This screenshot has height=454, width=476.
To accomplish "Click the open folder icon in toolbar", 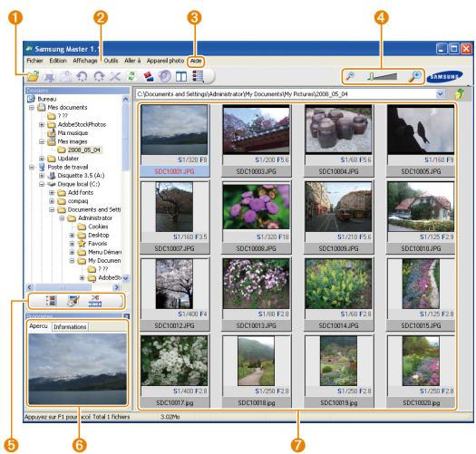I will click(33, 76).
